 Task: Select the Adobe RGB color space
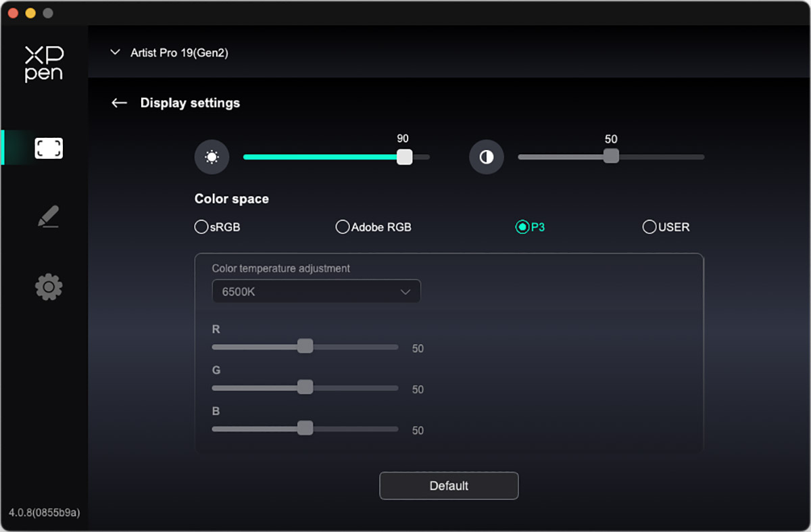click(x=373, y=227)
